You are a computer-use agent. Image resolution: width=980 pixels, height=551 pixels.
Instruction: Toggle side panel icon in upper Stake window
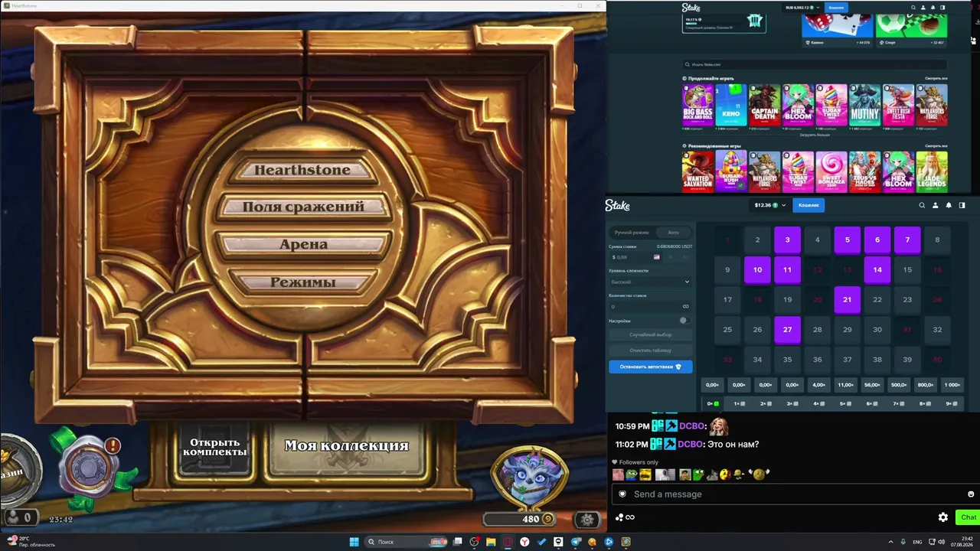click(x=942, y=8)
